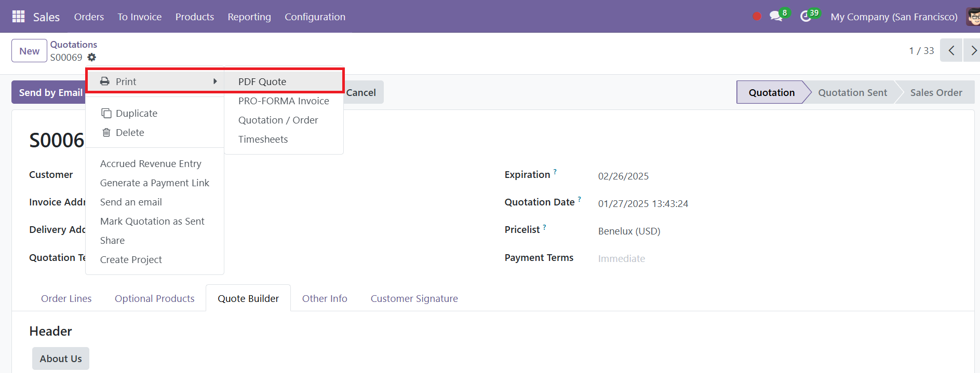Select Generate a Payment Link
This screenshot has height=373, width=980.
pos(155,183)
